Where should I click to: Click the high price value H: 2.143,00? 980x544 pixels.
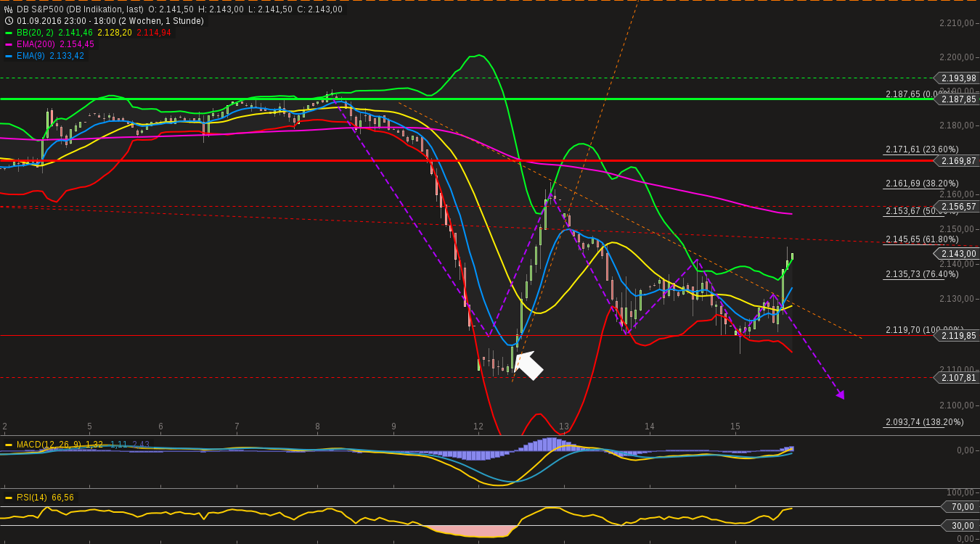(x=221, y=9)
